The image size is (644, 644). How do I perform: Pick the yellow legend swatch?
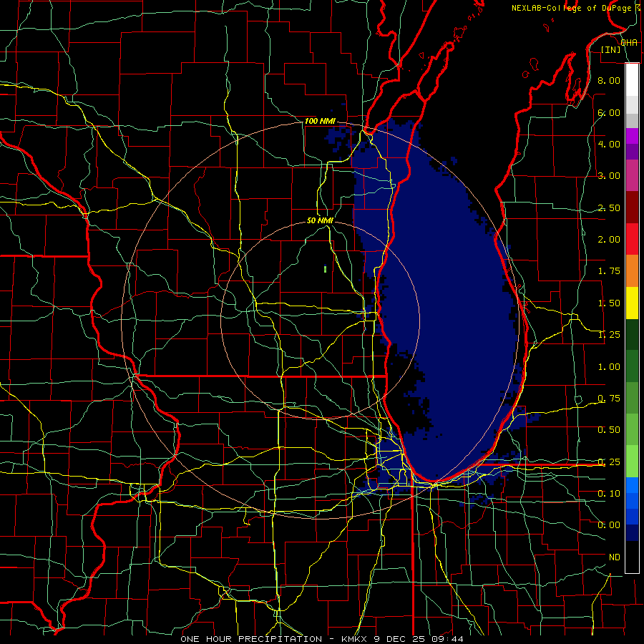click(632, 303)
